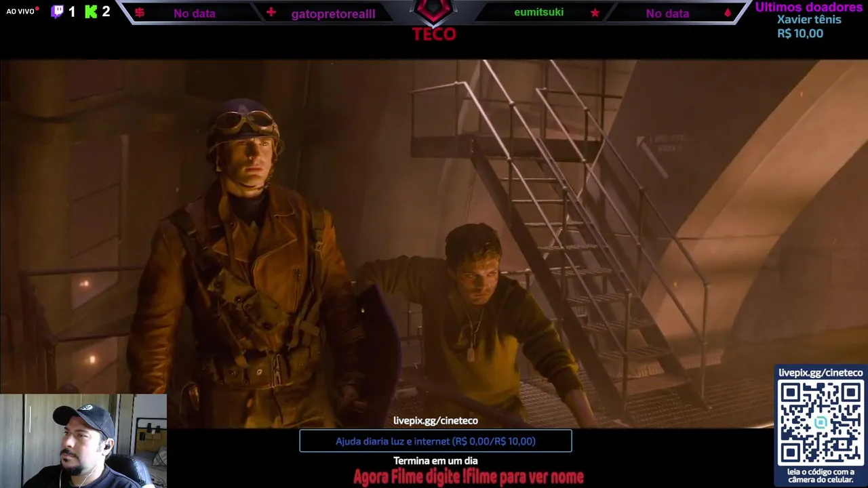Click the red dollar sign icon
868x488 pixels.
[x=140, y=13]
